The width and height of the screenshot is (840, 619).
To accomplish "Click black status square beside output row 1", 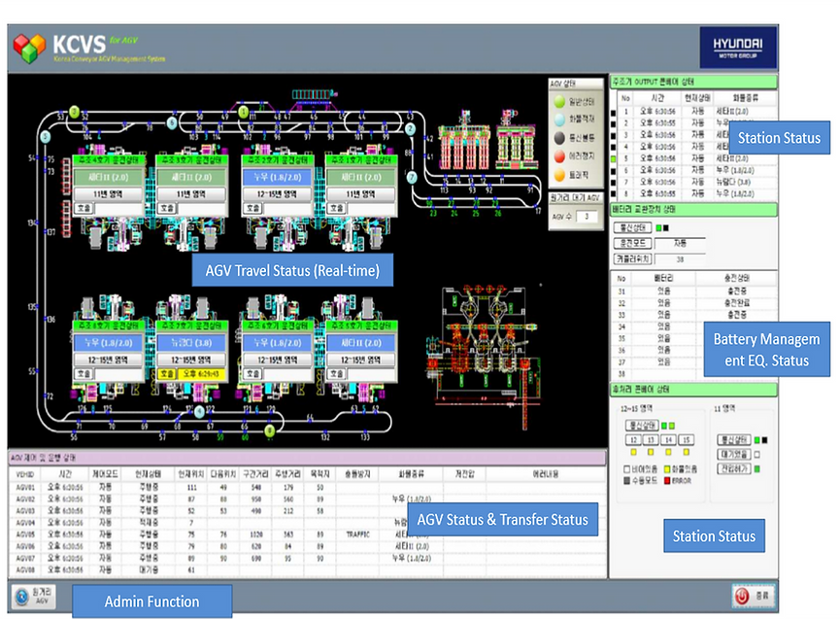I will [x=613, y=112].
